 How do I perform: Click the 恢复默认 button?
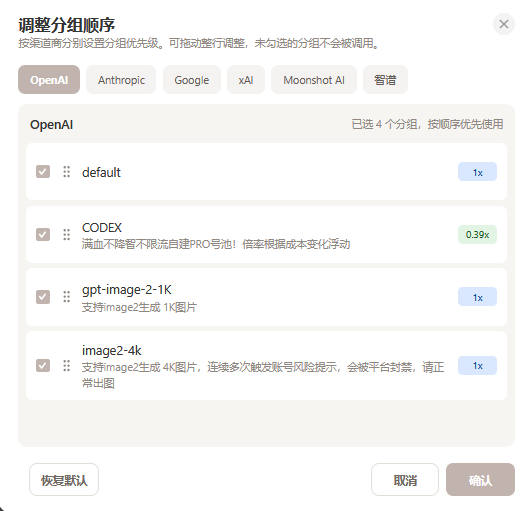click(x=64, y=480)
